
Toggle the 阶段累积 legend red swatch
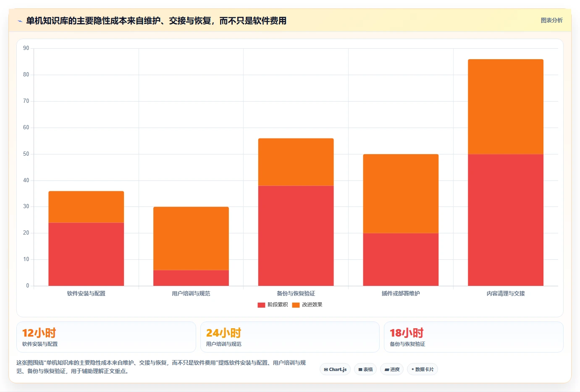tap(261, 305)
